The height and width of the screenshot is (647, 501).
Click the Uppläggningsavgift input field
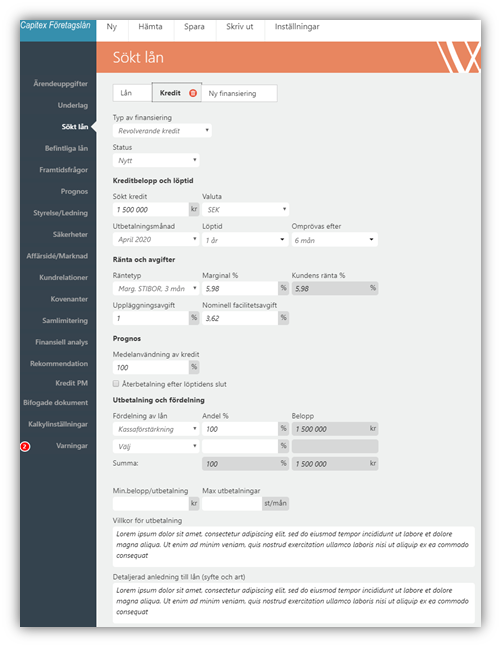151,318
